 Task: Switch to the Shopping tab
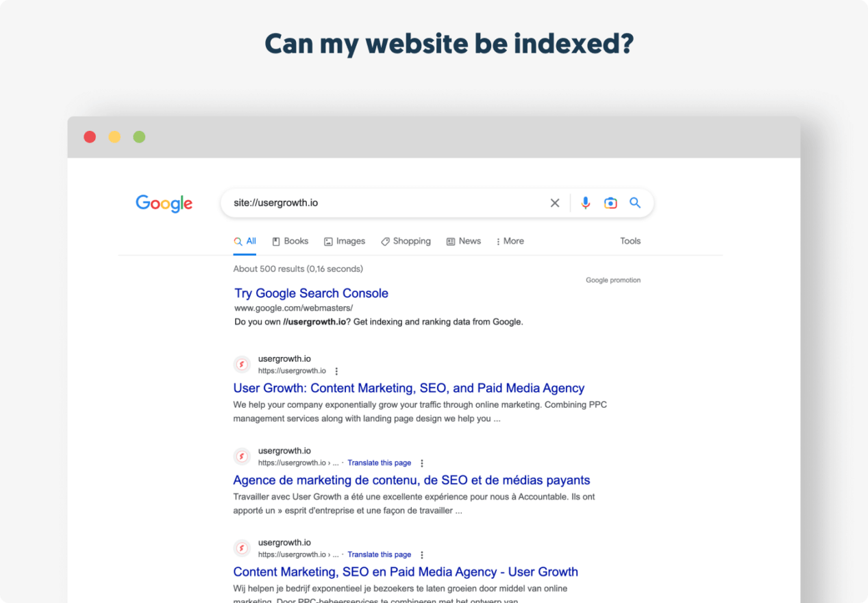[406, 241]
